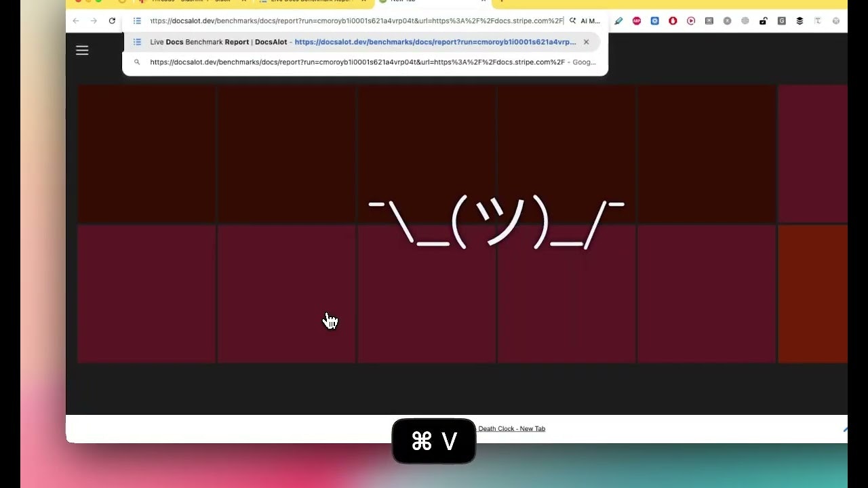
Task: Switch to the Slack Threads tab
Action: pyautogui.click(x=192, y=1)
